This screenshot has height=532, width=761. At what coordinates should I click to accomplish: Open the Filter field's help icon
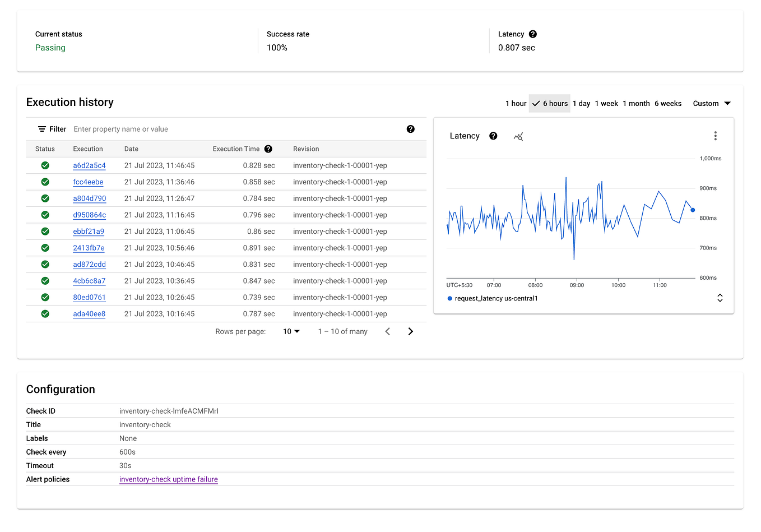pyautogui.click(x=411, y=129)
